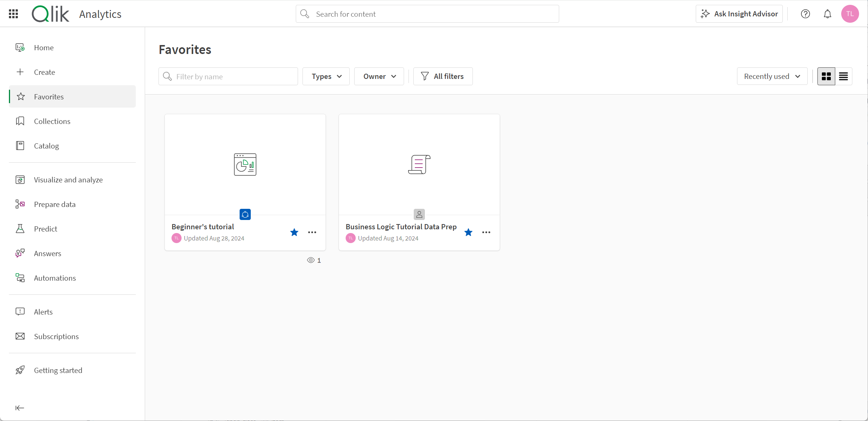Click the Automations sidebar icon
The height and width of the screenshot is (421, 868).
pos(19,278)
